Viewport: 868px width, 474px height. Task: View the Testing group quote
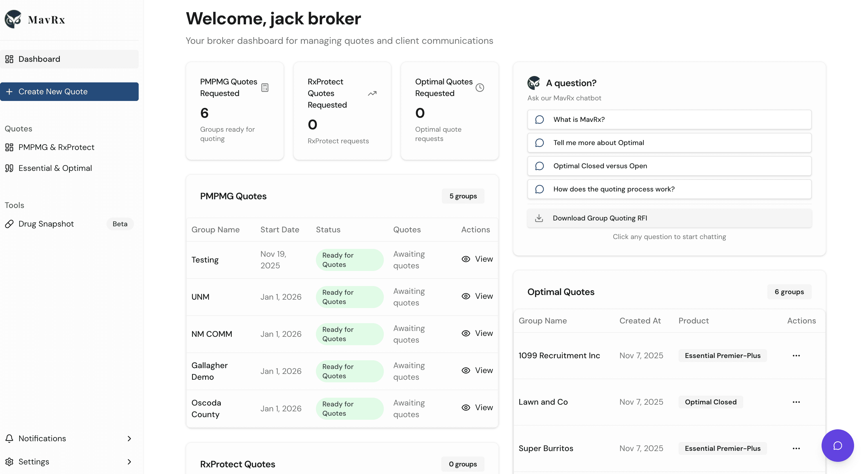pyautogui.click(x=477, y=259)
